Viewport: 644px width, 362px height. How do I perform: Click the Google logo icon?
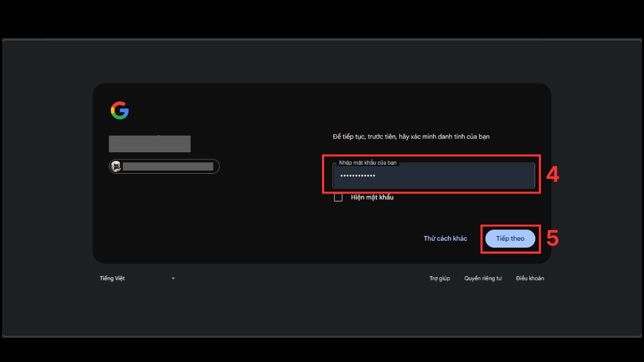[120, 110]
